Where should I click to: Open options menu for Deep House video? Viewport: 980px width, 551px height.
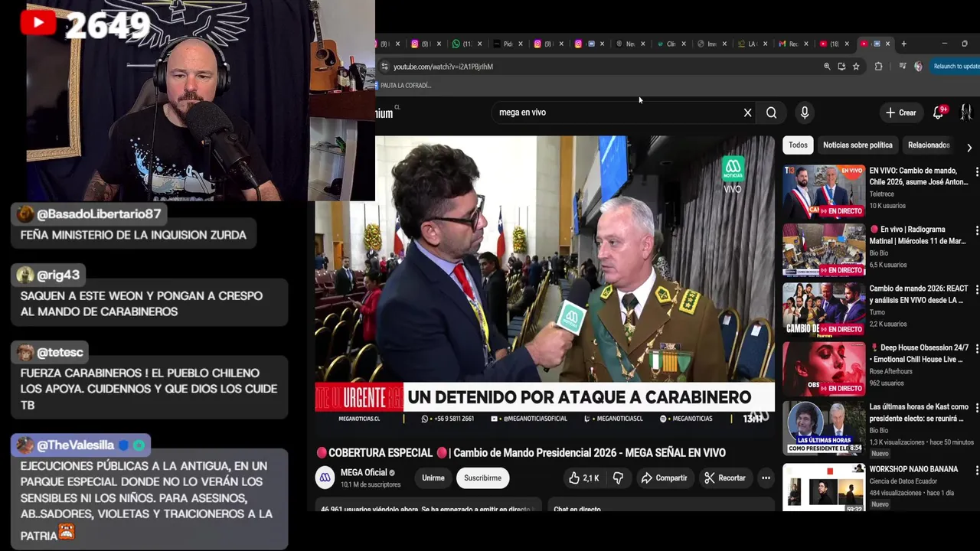[976, 348]
